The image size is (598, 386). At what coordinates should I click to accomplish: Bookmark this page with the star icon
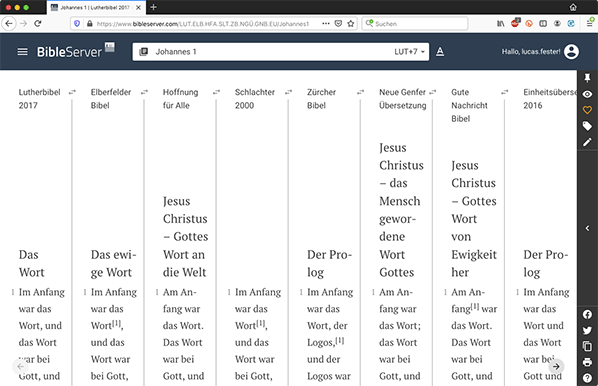(x=350, y=24)
